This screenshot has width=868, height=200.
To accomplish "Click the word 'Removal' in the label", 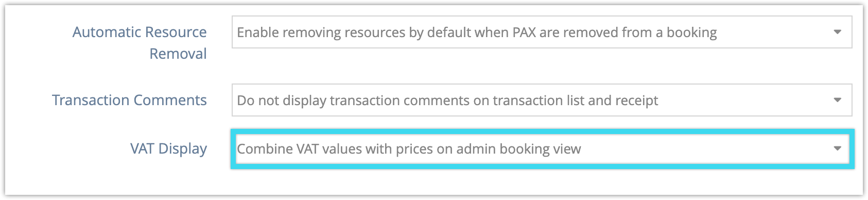I will (178, 54).
